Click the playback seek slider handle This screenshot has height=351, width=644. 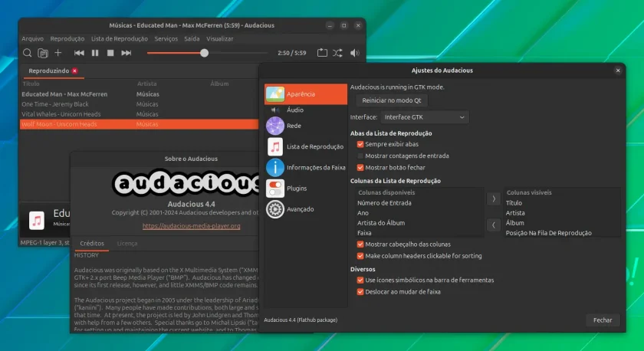pyautogui.click(x=204, y=53)
